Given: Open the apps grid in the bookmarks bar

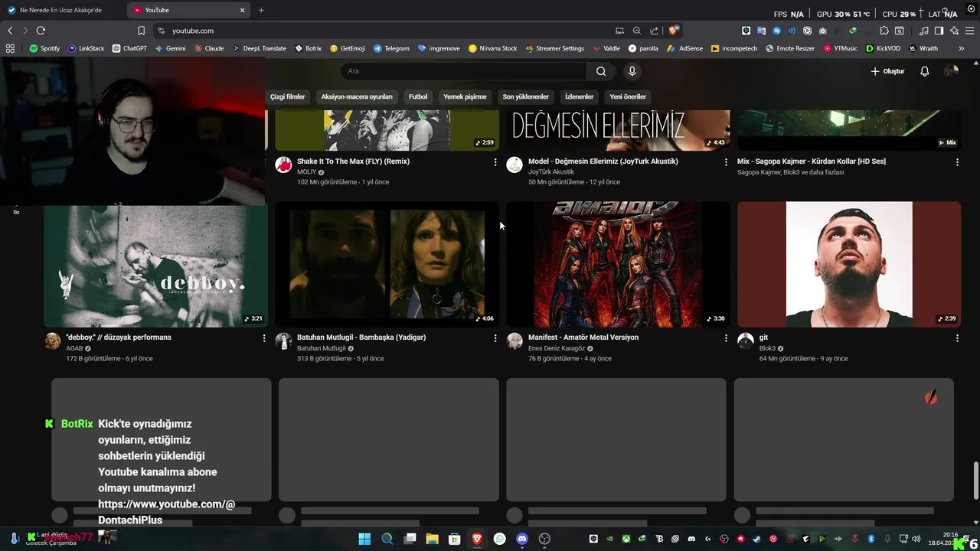Looking at the screenshot, I should click(10, 48).
